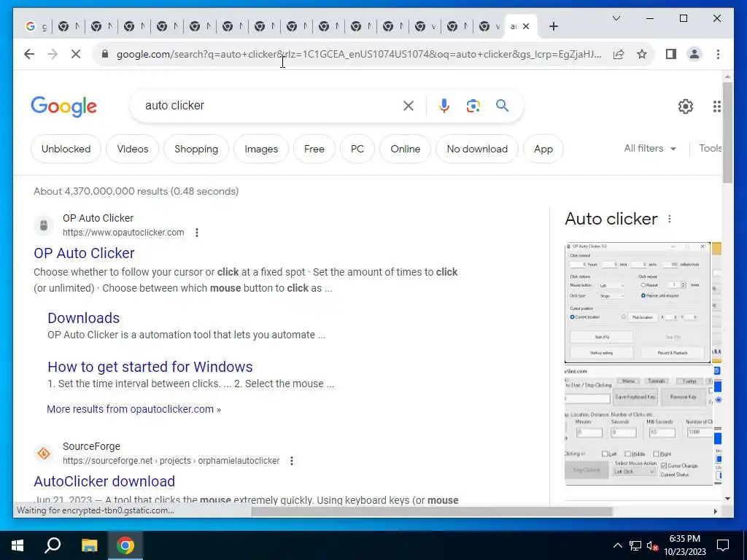Stop loading the page

coord(76,54)
